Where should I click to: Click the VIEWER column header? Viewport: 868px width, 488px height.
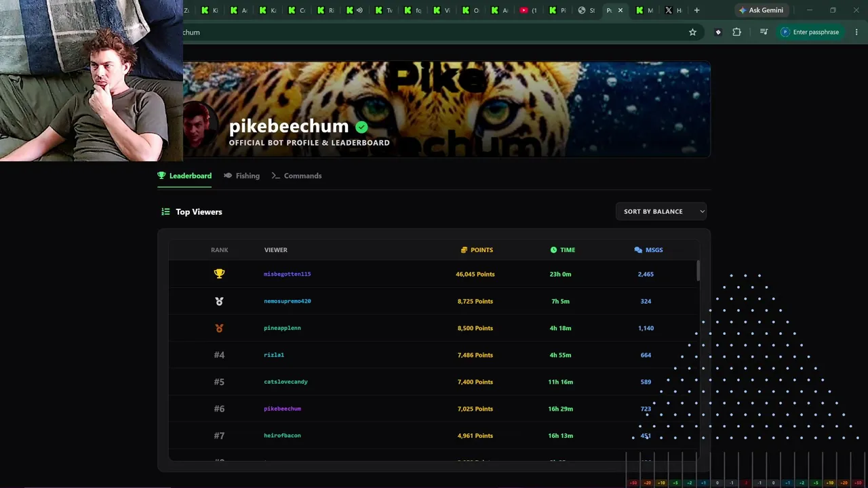[x=276, y=250]
